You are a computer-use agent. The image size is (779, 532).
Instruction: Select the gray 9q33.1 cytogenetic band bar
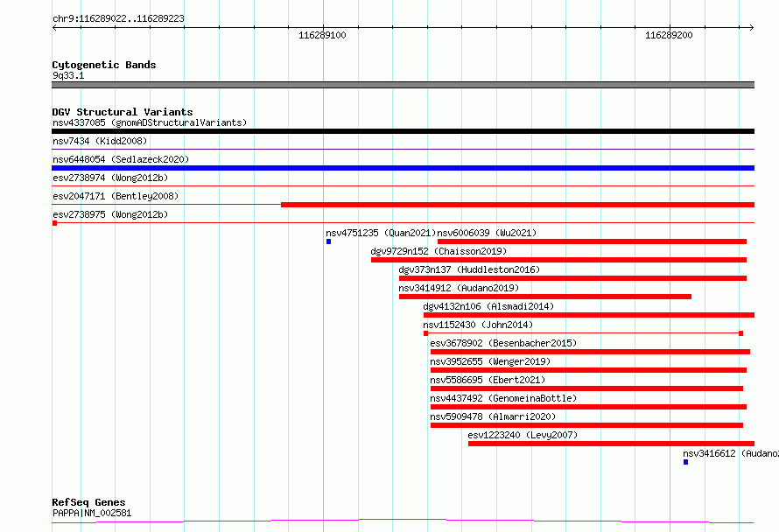click(x=403, y=85)
